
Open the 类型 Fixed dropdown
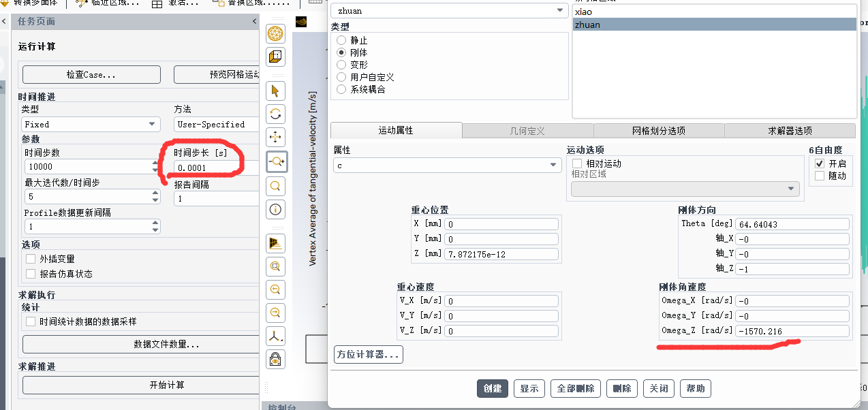(x=90, y=125)
